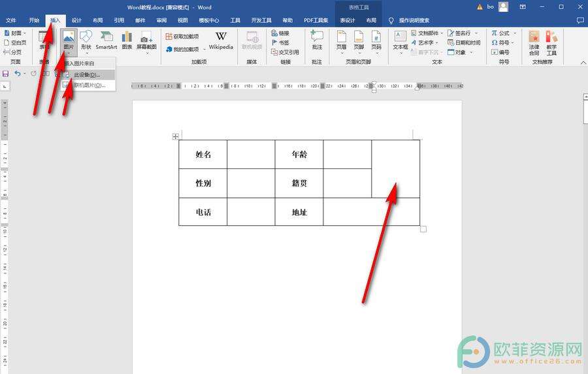Open 我的加载项 my add-ins
This screenshot has width=588, height=374.
(x=186, y=49)
